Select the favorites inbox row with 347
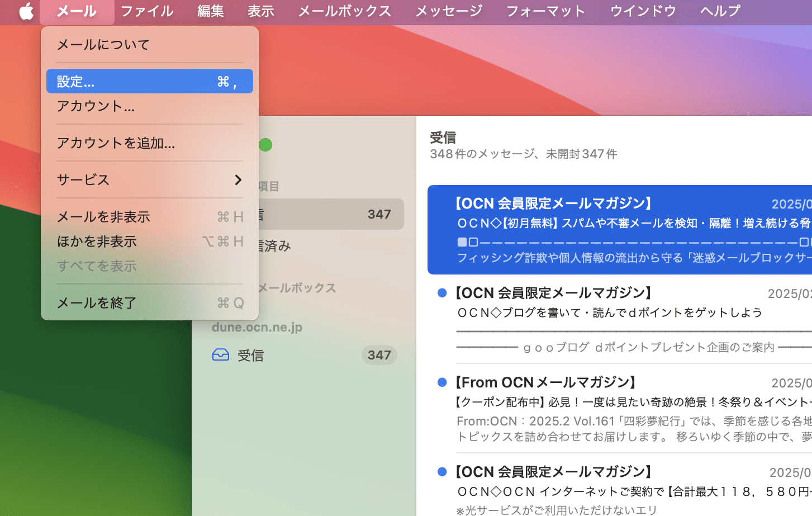This screenshot has width=812, height=516. click(330, 214)
